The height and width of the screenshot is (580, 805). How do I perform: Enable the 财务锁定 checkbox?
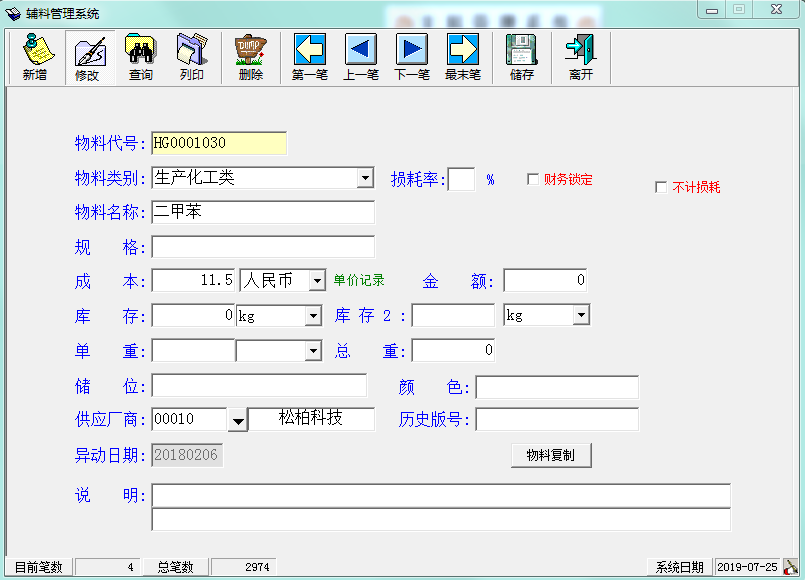pyautogui.click(x=533, y=179)
